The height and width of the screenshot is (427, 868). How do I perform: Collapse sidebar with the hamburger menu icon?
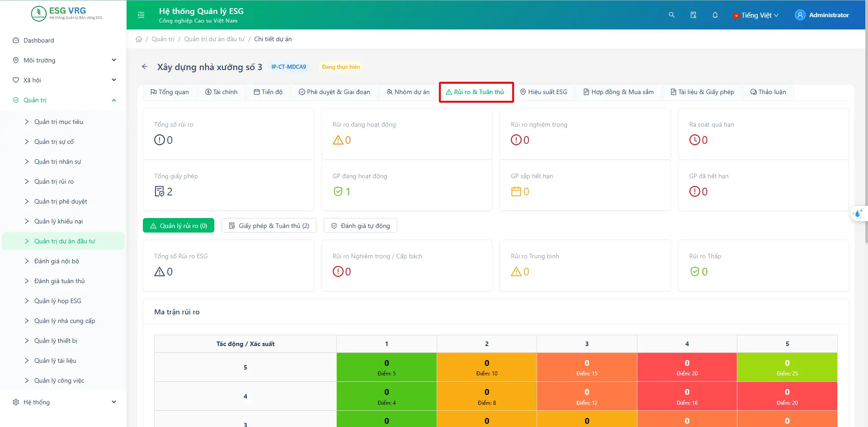click(x=141, y=15)
